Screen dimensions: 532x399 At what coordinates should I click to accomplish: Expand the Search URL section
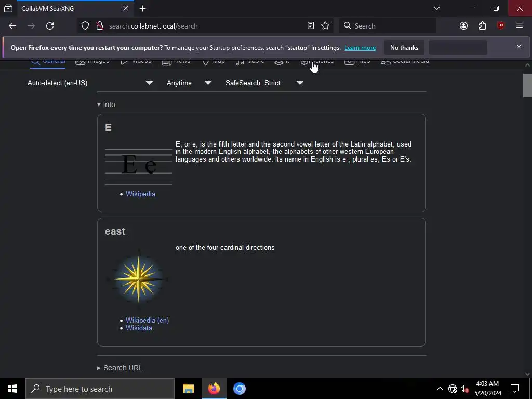(120, 368)
